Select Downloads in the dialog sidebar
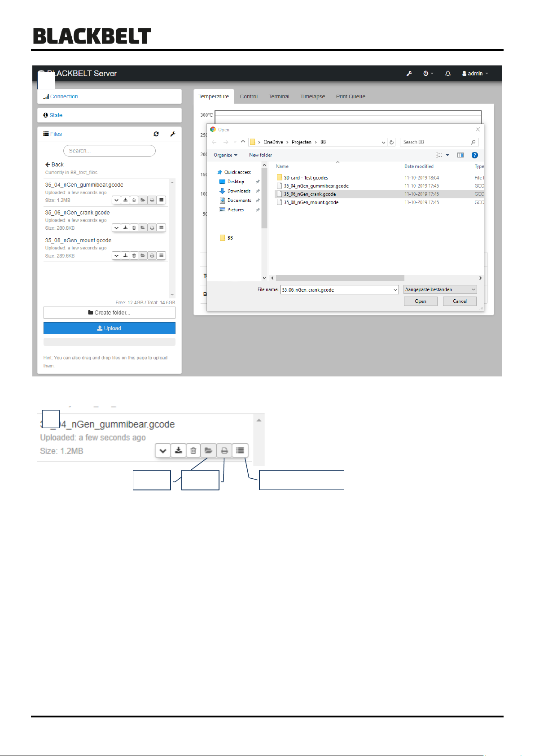 [235, 191]
